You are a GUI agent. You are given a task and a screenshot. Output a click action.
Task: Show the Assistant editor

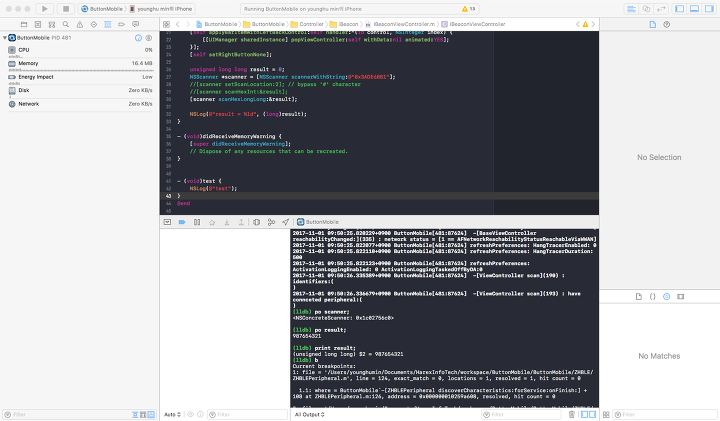pyautogui.click(x=647, y=9)
